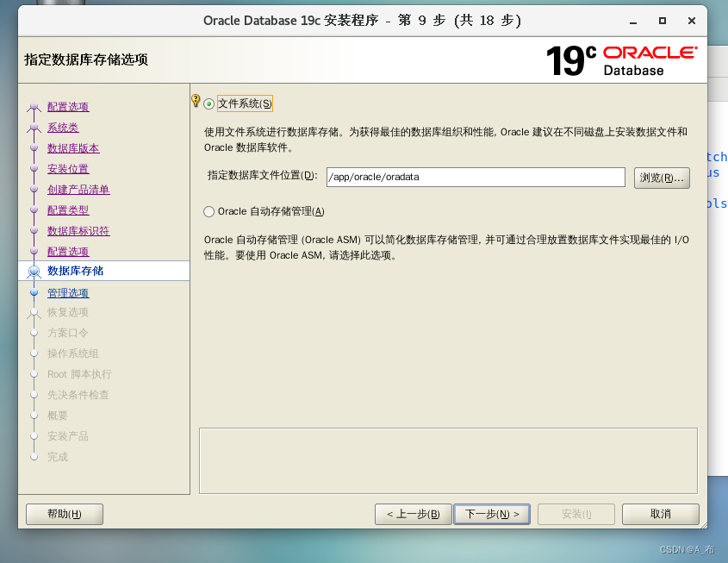Click the step bullet icon beside 管理选项
Screen dimensions: 728x563
click(x=34, y=292)
